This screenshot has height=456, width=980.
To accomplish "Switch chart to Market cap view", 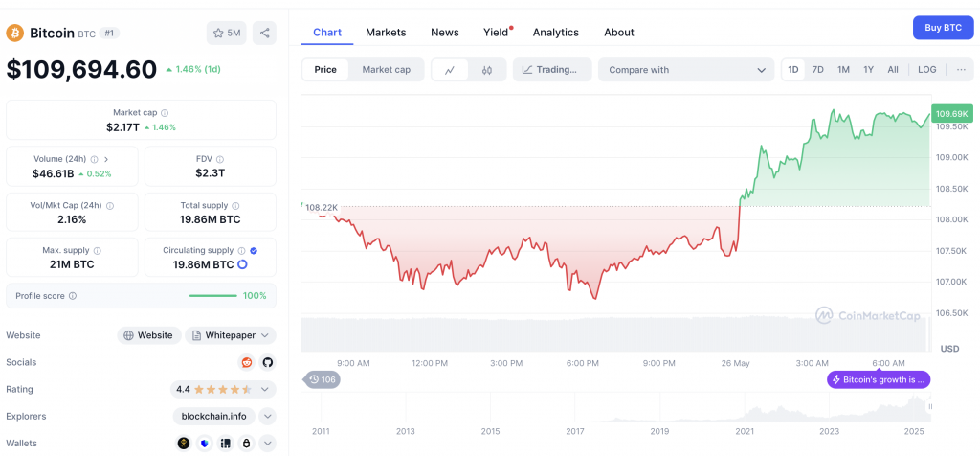I will coord(387,70).
